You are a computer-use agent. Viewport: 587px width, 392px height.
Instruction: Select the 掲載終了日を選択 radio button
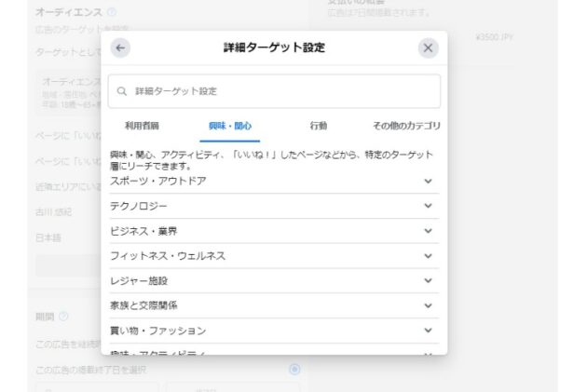click(294, 370)
